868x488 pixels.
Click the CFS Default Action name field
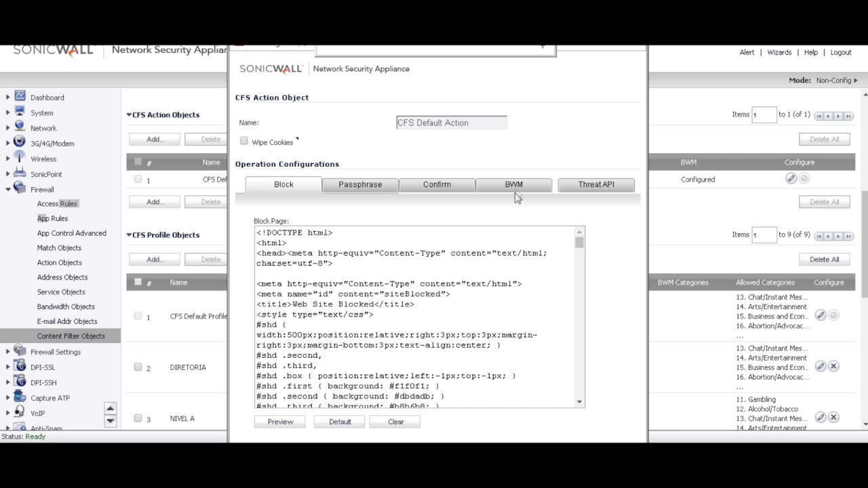(x=452, y=123)
